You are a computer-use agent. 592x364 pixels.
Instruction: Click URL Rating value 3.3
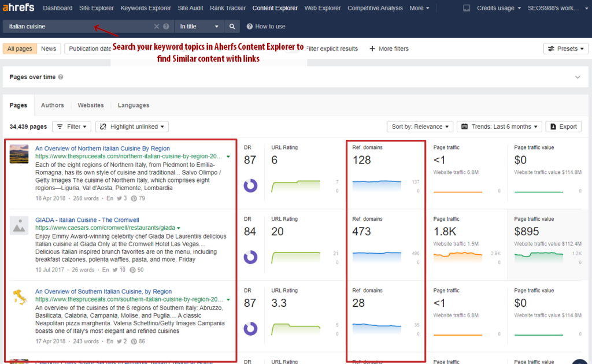[279, 303]
